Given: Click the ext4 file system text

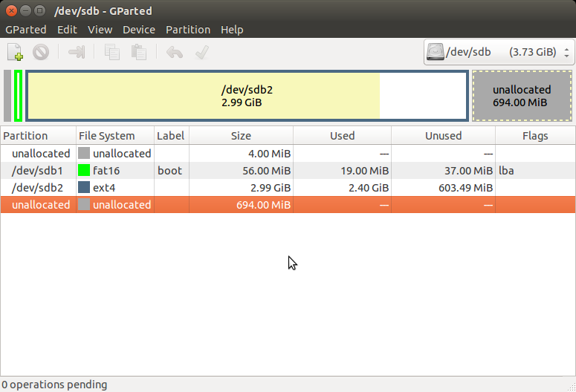Looking at the screenshot, I should 104,188.
